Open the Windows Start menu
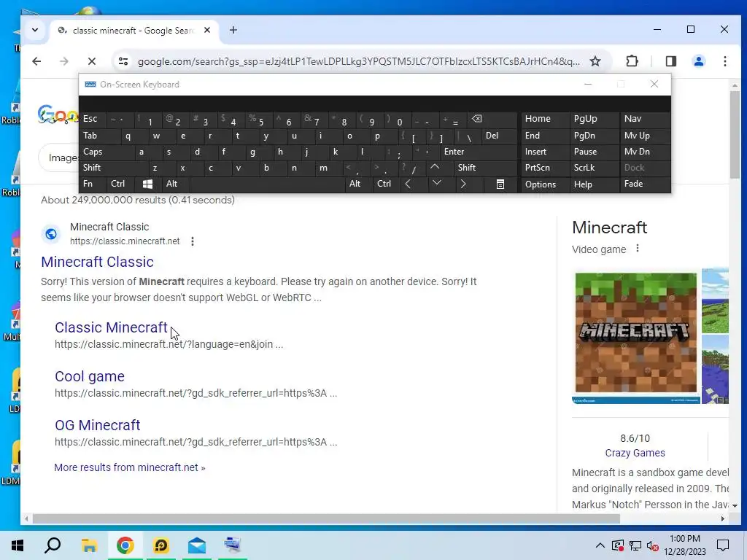The height and width of the screenshot is (560, 747). click(18, 545)
